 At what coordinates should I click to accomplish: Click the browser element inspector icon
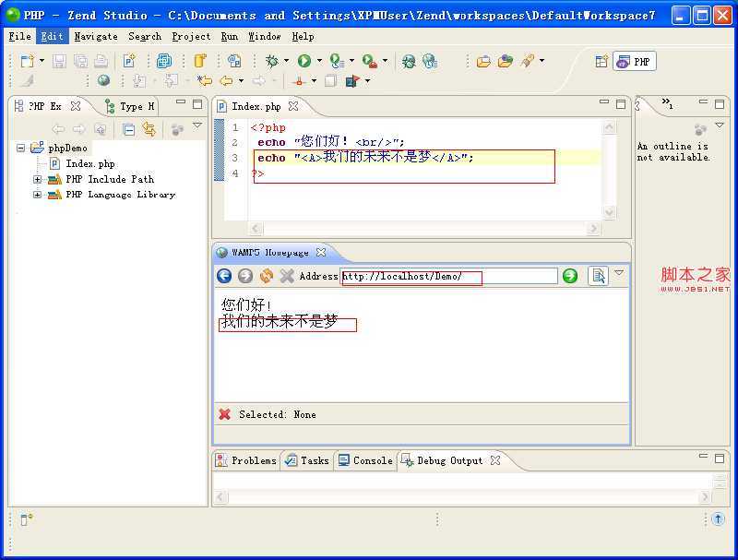click(x=598, y=276)
